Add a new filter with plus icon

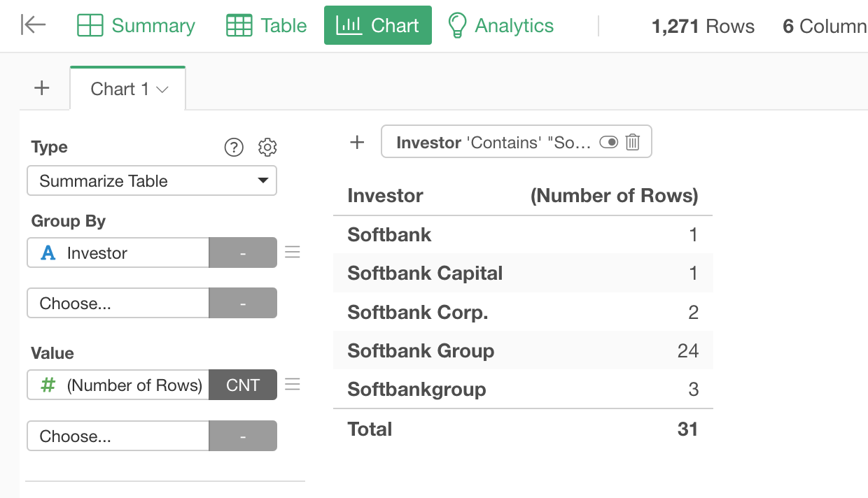click(357, 143)
